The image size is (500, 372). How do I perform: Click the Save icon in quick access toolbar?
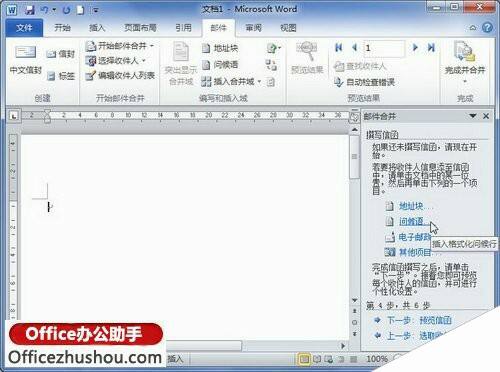click(30, 10)
